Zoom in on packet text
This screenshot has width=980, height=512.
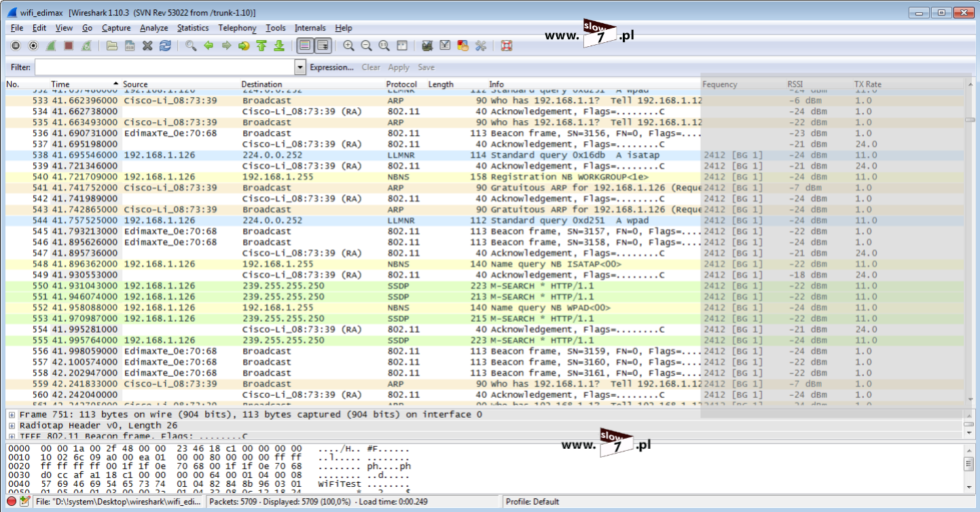[348, 45]
